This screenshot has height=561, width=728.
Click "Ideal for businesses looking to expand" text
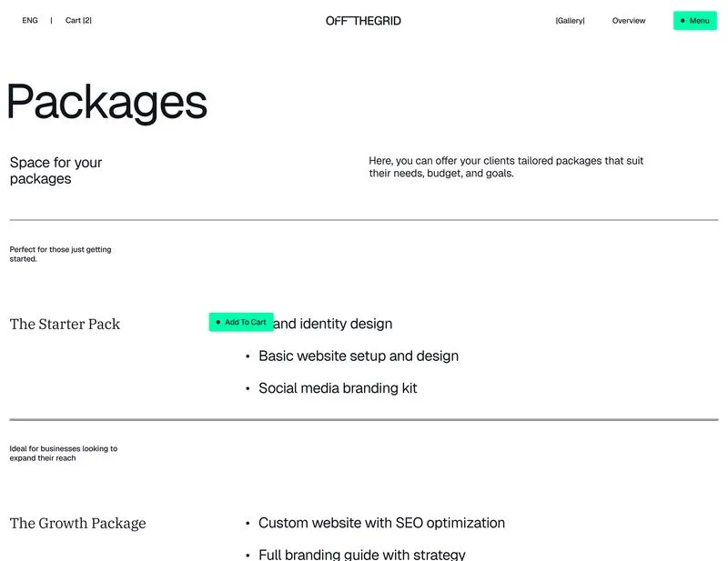64,454
